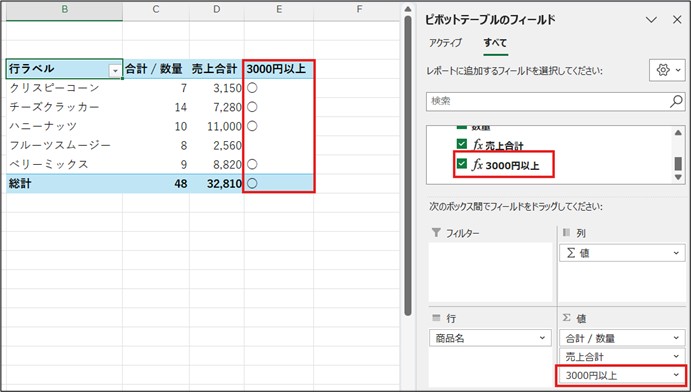
Task: Click the field list scrollbar thumb
Action: (x=678, y=163)
